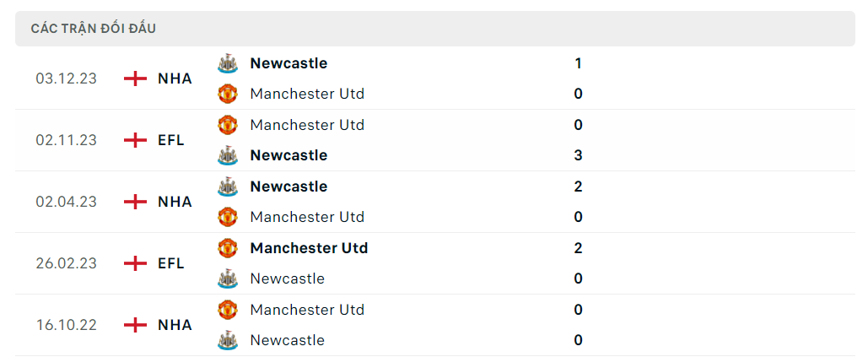This screenshot has width=868, height=357.
Task: Click the 02.04.23 match date
Action: pyautogui.click(x=66, y=202)
